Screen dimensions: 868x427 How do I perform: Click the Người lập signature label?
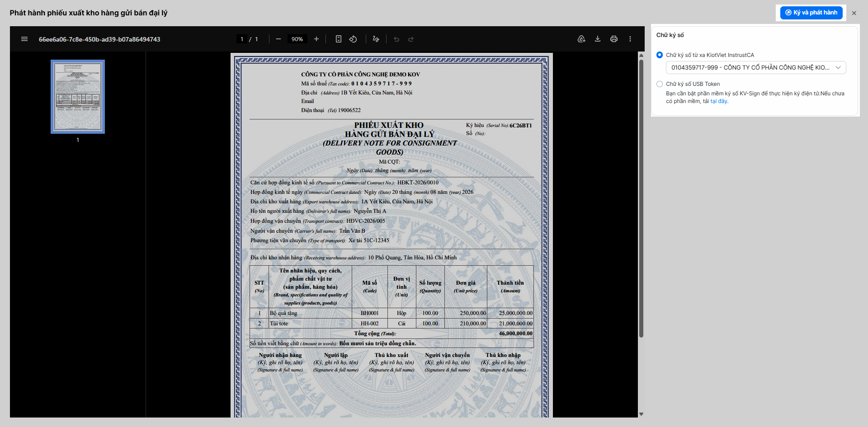point(336,355)
